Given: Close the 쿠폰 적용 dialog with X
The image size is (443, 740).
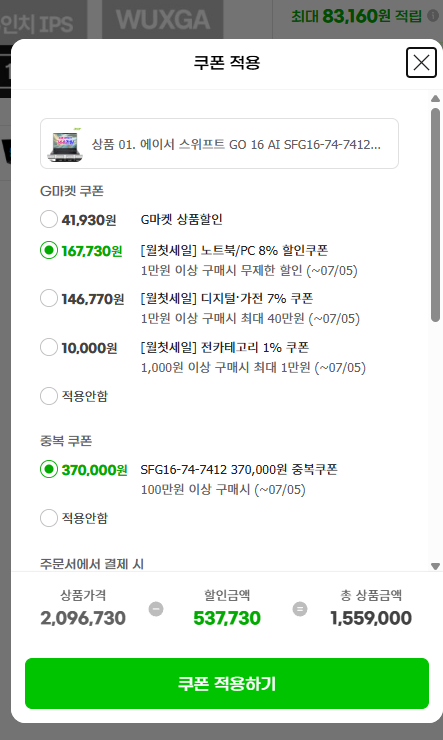Looking at the screenshot, I should [x=421, y=62].
